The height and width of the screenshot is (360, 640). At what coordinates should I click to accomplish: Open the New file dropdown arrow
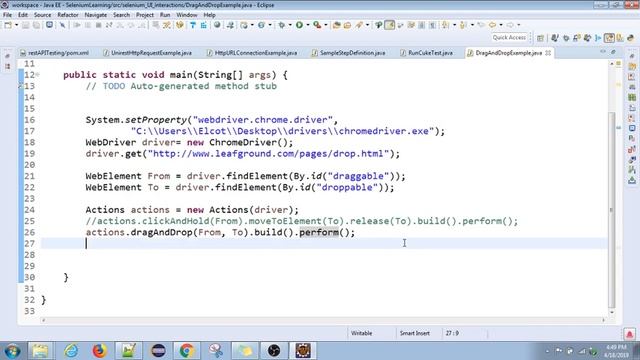click(x=16, y=25)
